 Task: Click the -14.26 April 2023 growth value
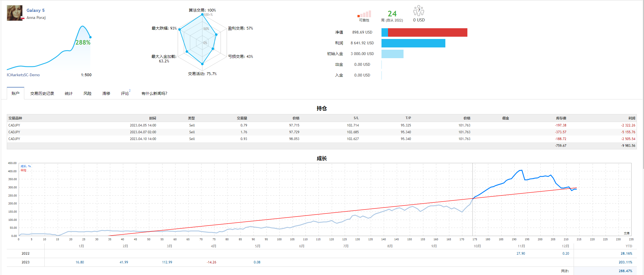211,262
